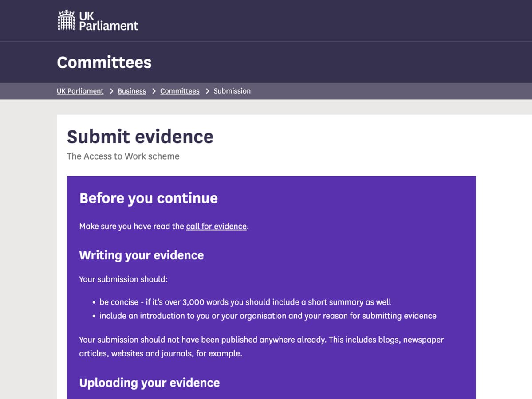Viewport: 532px width, 399px height.
Task: Click the Before you continue heading
Action: [x=148, y=198]
